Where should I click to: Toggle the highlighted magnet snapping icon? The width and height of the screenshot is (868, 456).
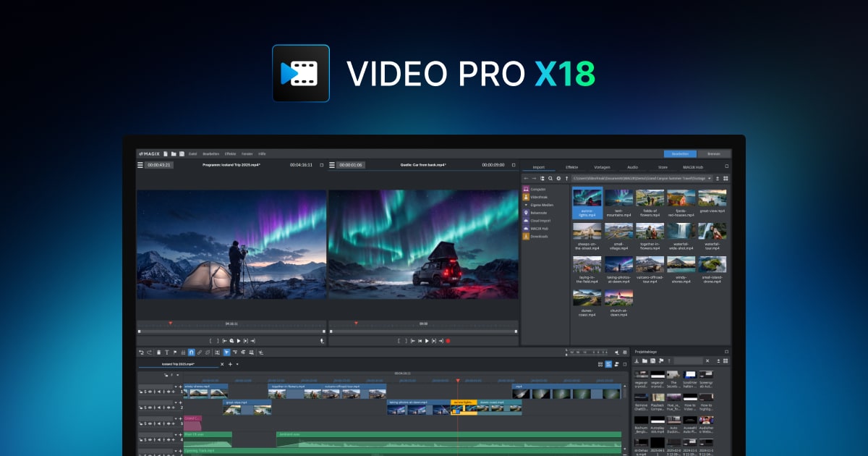tap(191, 352)
